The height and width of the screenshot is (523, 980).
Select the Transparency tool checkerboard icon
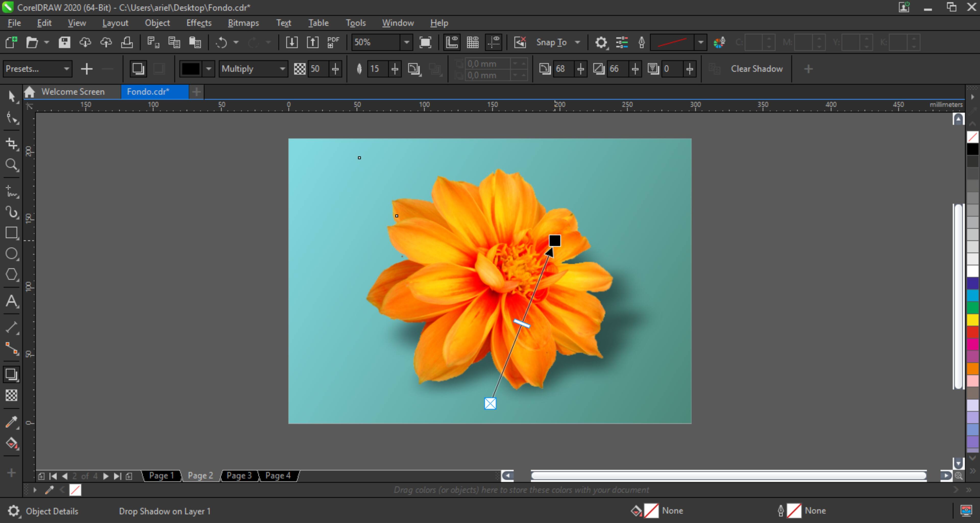tap(11, 395)
